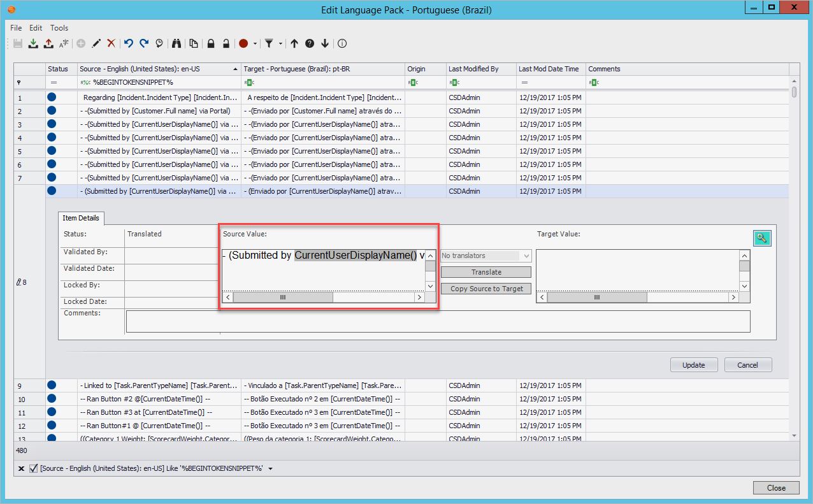813x504 pixels.
Task: Click the Edit pencil toolbar icon
Action: click(96, 43)
